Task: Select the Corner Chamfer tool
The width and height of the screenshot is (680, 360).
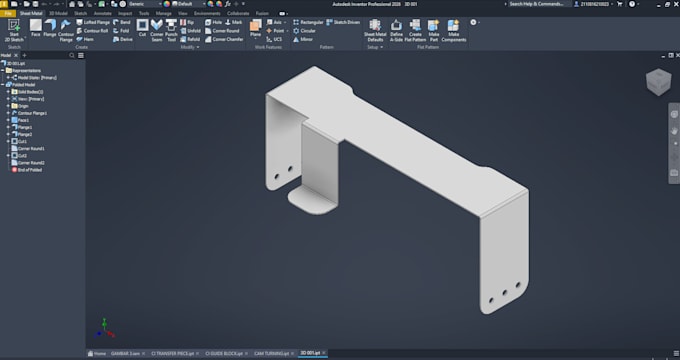Action: point(224,39)
